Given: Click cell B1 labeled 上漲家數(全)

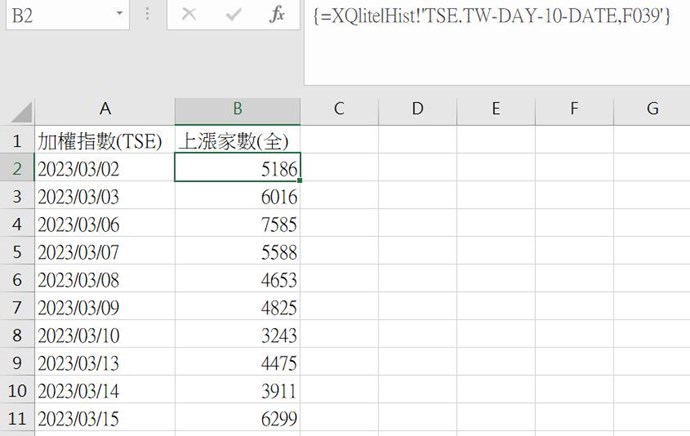Looking at the screenshot, I should point(237,140).
